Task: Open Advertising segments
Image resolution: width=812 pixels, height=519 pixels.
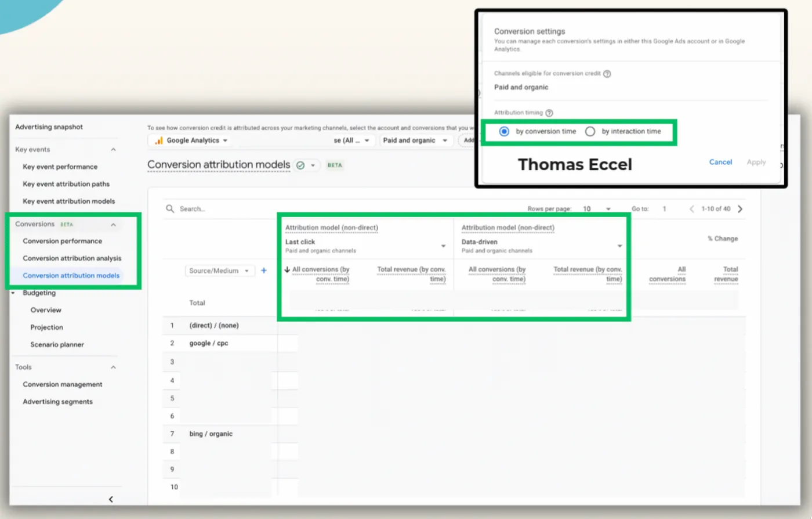Action: pyautogui.click(x=58, y=402)
